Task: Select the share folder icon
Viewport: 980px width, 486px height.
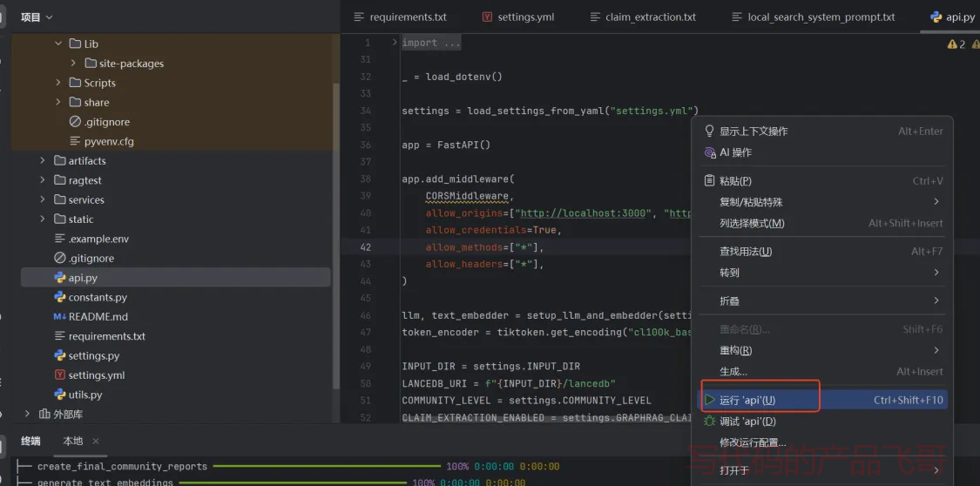Action: click(75, 102)
